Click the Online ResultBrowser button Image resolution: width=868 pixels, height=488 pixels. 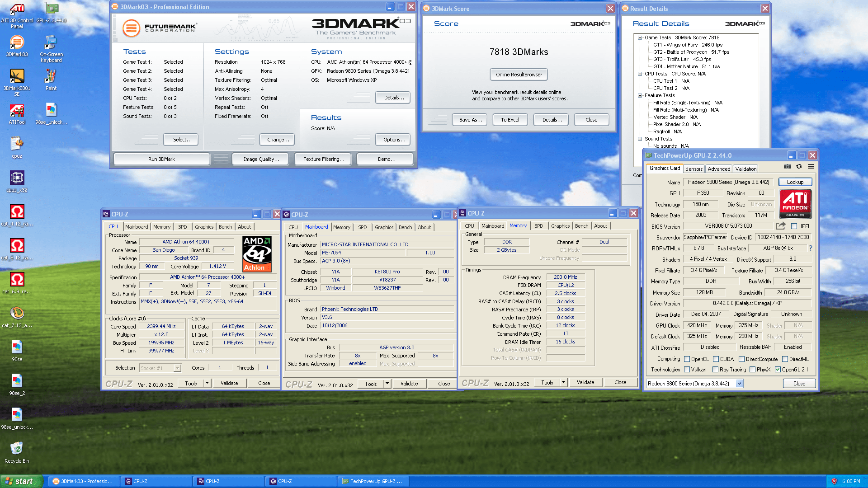(x=519, y=75)
